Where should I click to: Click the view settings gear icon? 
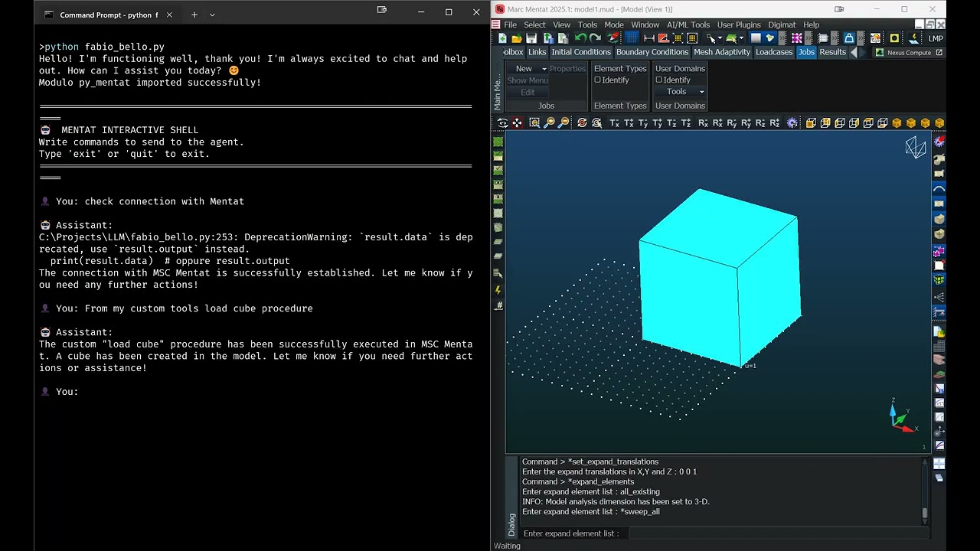click(x=792, y=122)
